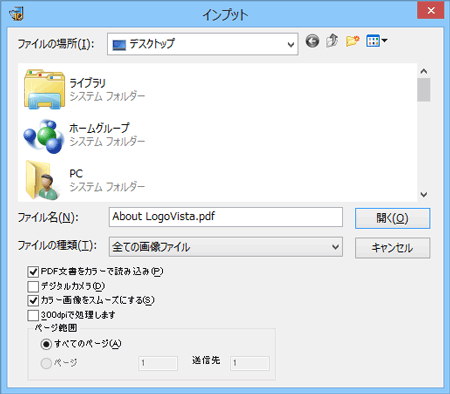Select the PC user folder icon
Viewport: 450px width, 394px height.
point(43,181)
